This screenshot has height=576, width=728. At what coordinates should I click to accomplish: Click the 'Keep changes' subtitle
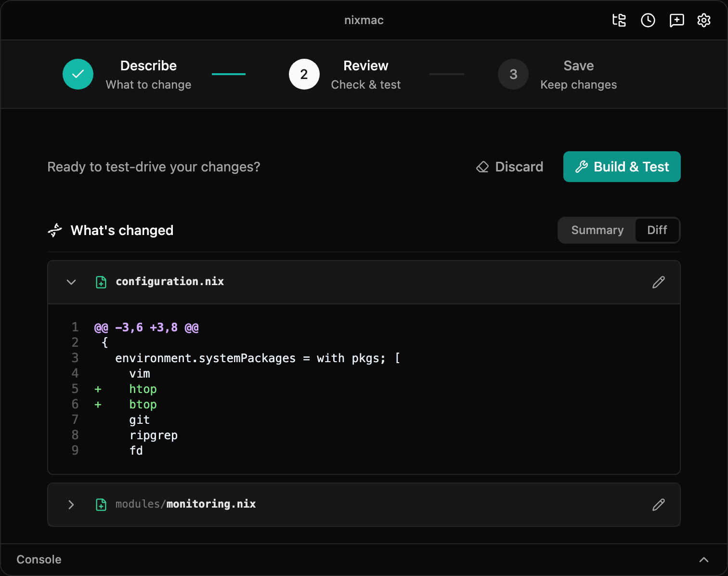pyautogui.click(x=579, y=85)
